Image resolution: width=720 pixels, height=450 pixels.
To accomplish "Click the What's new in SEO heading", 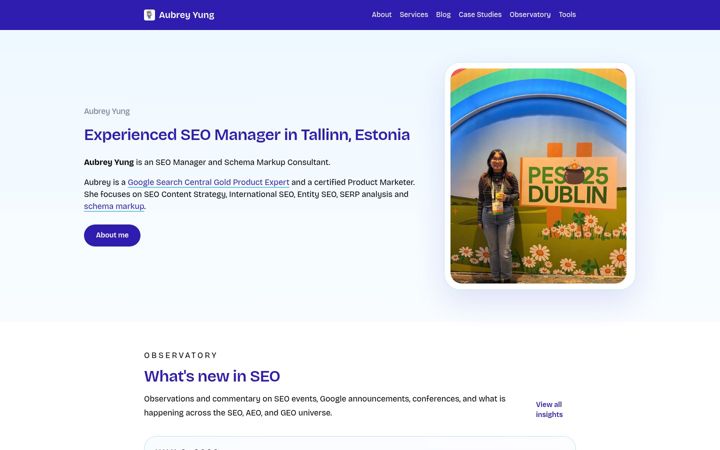I will pos(212,376).
